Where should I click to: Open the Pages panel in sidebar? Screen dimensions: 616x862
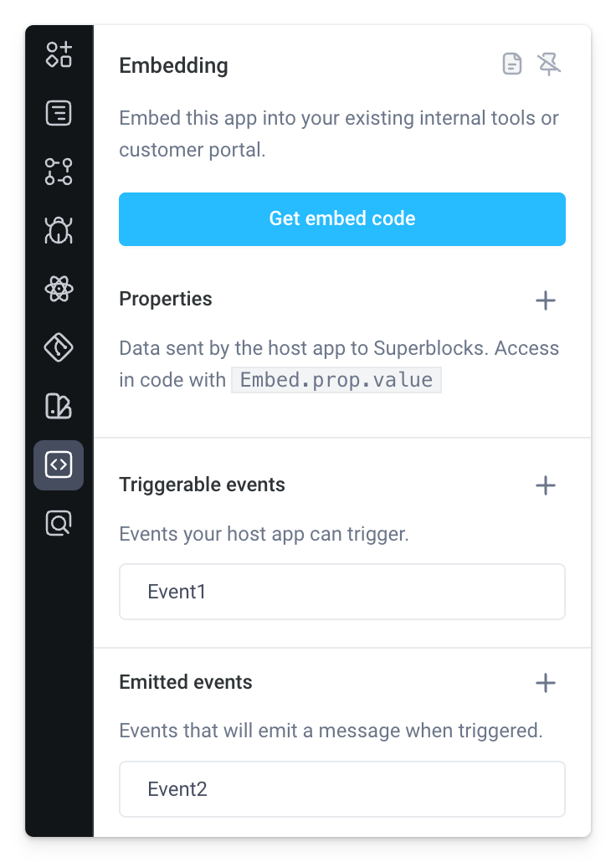tap(58, 113)
